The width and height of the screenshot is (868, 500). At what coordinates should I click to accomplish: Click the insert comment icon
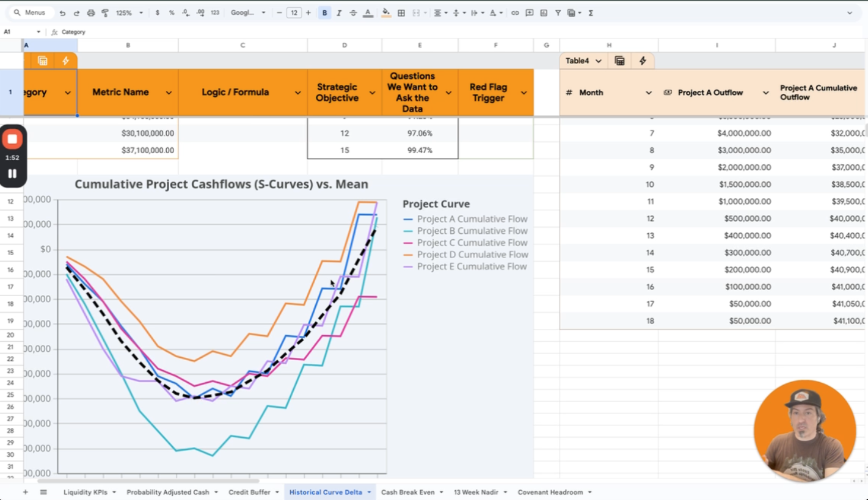tap(530, 13)
